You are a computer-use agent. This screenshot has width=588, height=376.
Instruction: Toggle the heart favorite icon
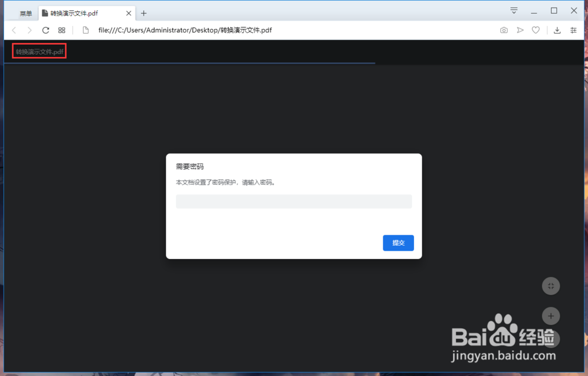536,29
